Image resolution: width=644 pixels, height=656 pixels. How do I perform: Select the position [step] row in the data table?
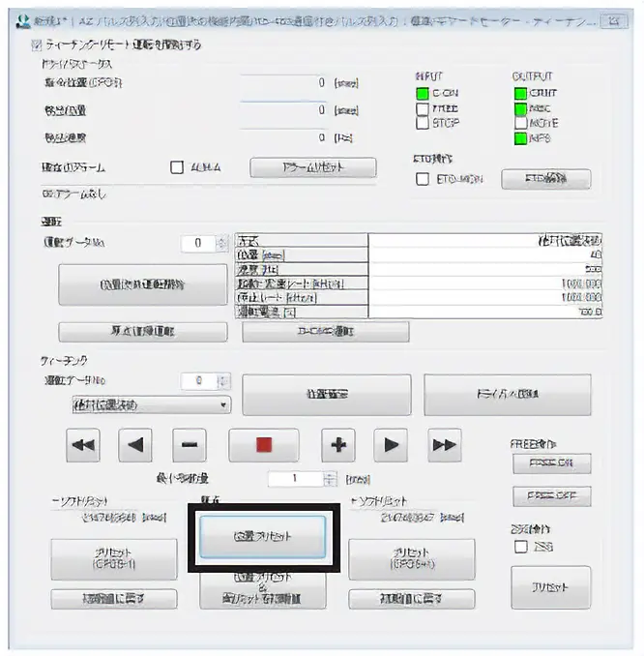pyautogui.click(x=419, y=254)
